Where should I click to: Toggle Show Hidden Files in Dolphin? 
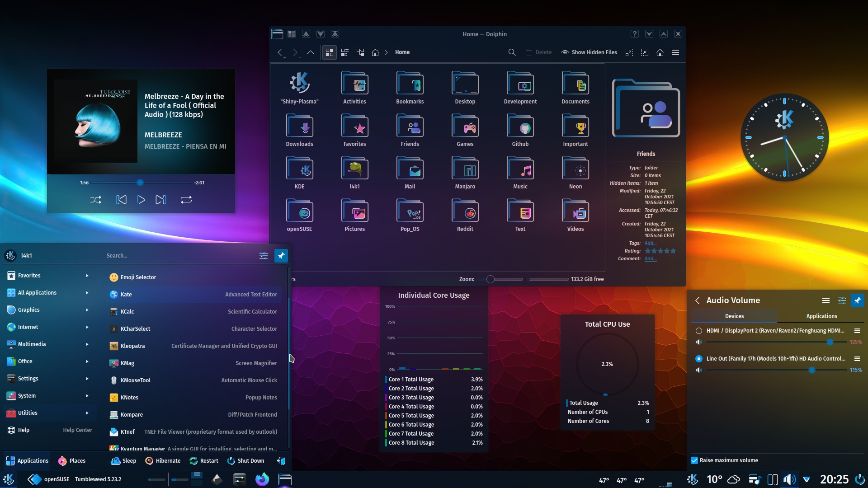tap(589, 52)
